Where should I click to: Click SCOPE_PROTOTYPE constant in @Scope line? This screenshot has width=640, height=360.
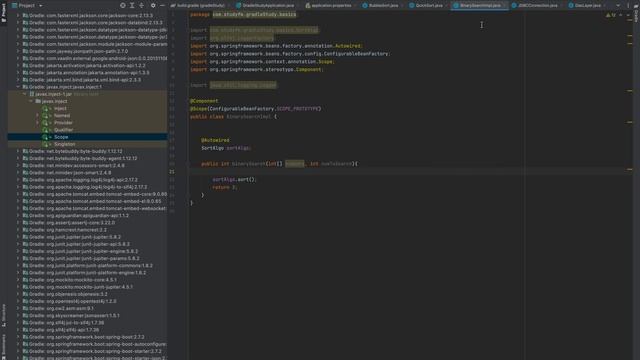pos(297,109)
